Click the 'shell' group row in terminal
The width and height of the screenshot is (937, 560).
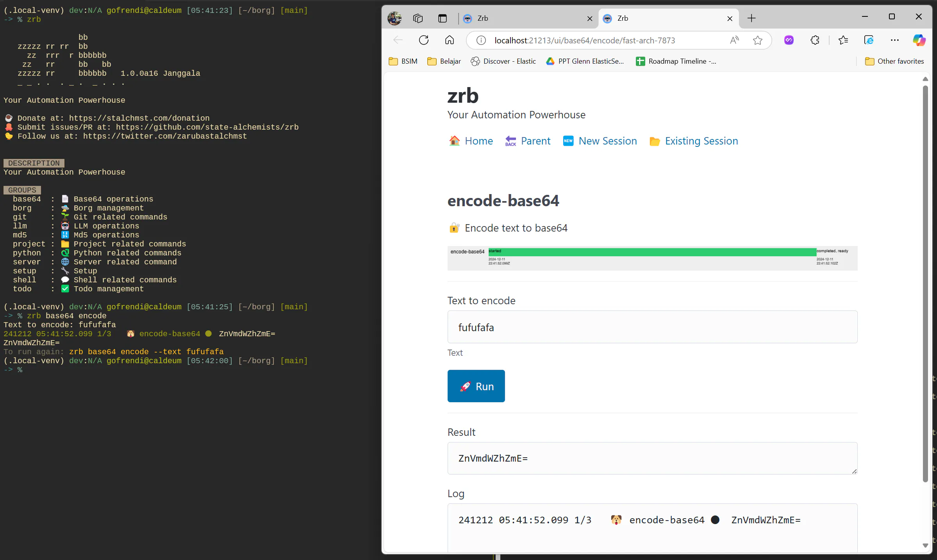click(x=95, y=280)
